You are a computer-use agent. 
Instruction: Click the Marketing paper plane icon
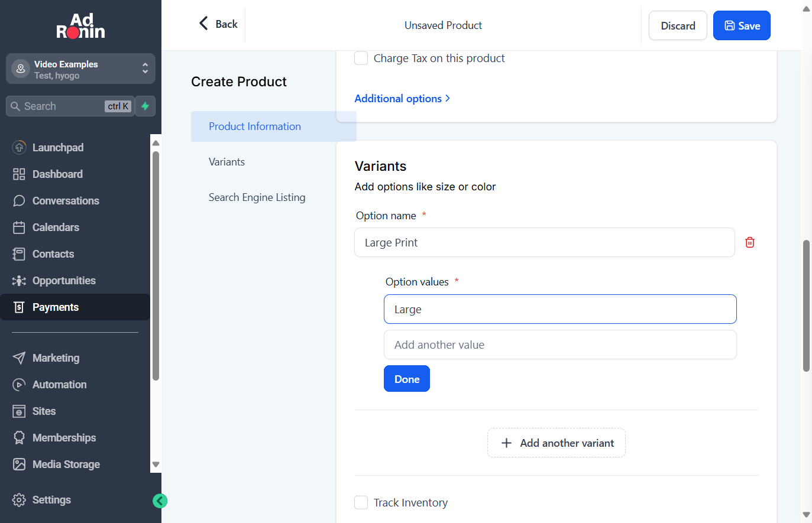click(x=19, y=358)
